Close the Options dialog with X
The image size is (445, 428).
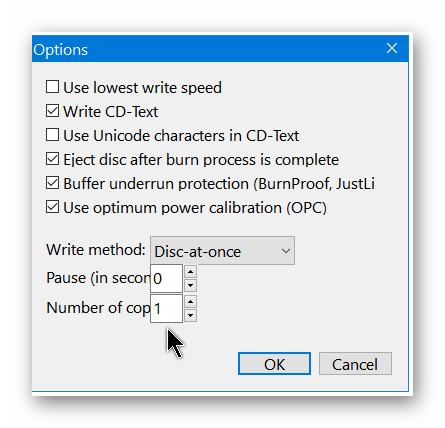(392, 48)
